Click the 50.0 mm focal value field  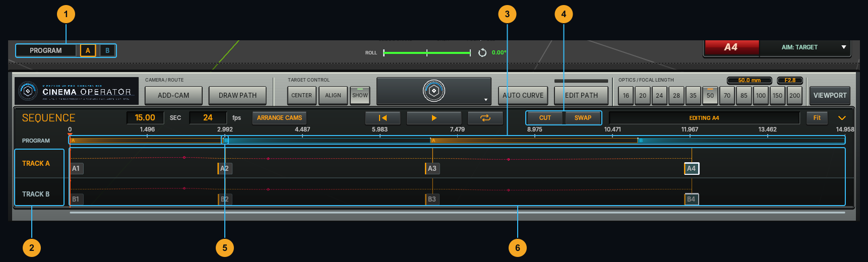click(x=750, y=80)
